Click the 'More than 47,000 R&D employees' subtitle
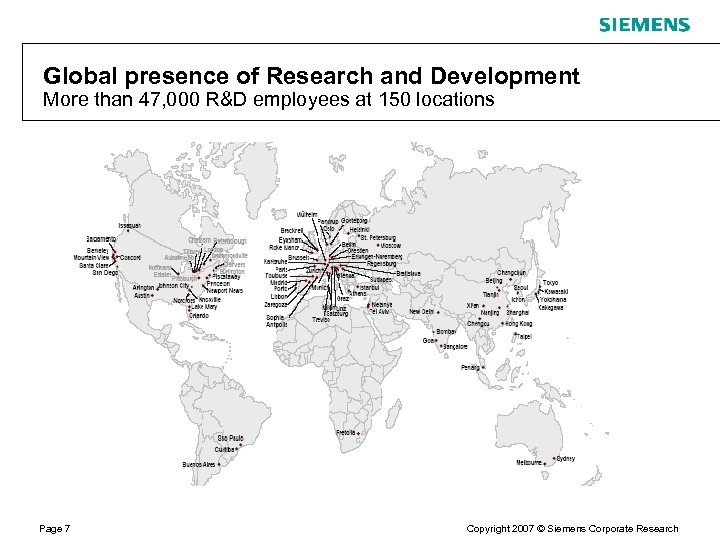Screen dimensions: 720x540 click(269, 99)
